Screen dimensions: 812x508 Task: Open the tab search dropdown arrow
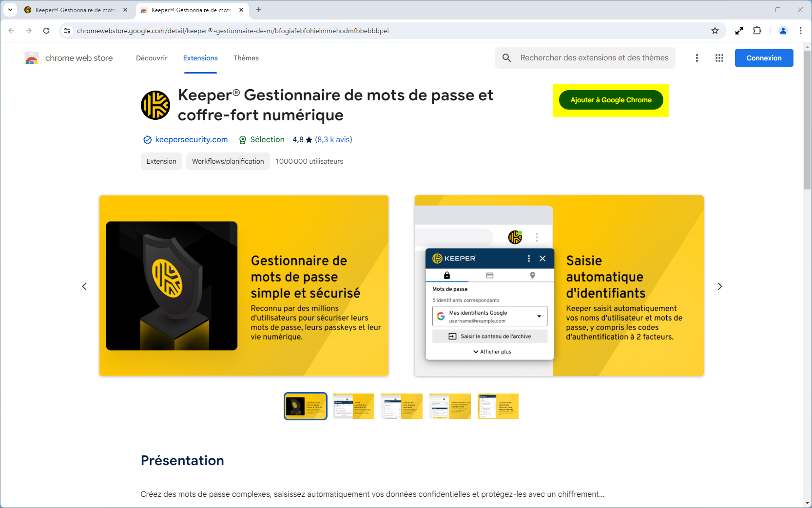click(10, 10)
